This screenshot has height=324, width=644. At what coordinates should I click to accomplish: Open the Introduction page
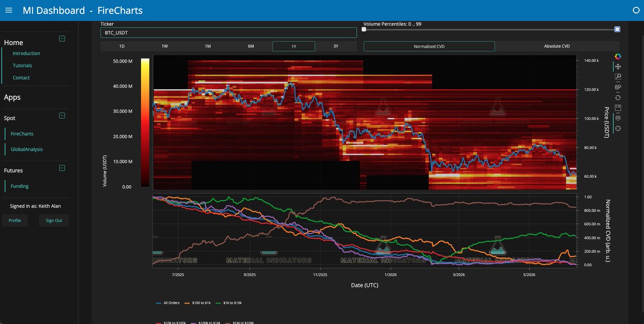pyautogui.click(x=26, y=53)
